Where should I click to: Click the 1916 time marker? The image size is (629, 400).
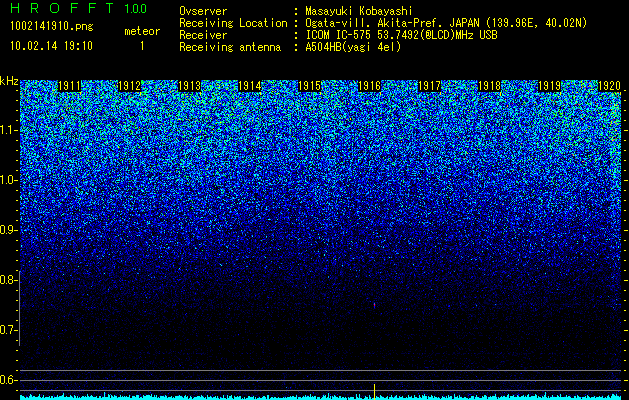(369, 86)
